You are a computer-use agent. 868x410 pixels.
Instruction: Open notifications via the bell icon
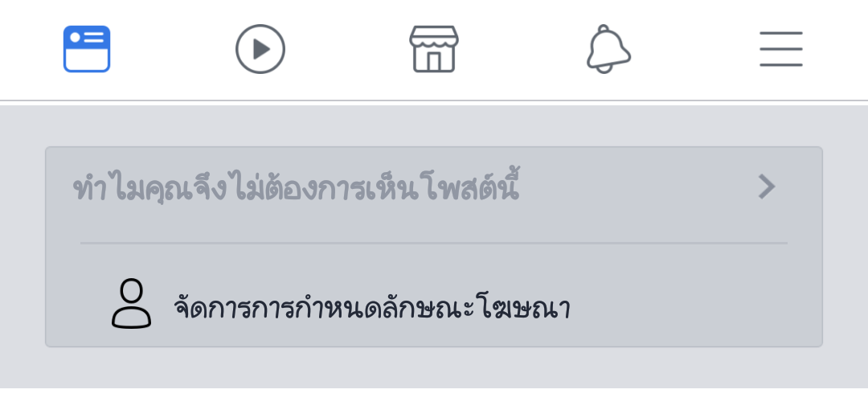pyautogui.click(x=608, y=49)
